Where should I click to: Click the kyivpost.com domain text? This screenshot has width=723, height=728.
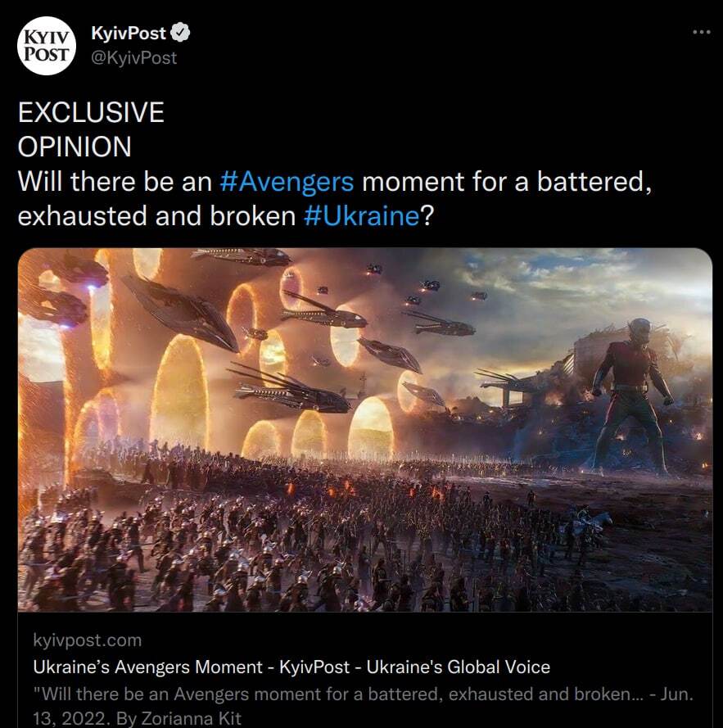tap(88, 640)
